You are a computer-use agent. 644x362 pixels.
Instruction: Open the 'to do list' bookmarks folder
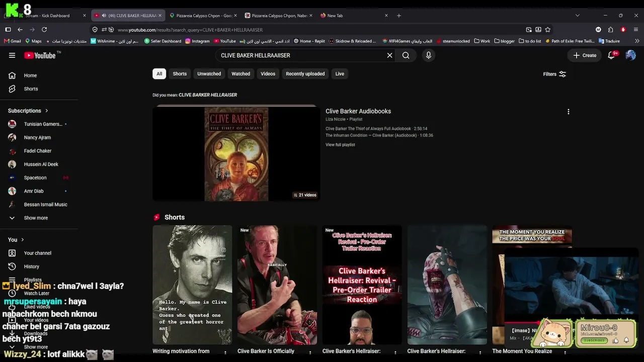point(530,41)
